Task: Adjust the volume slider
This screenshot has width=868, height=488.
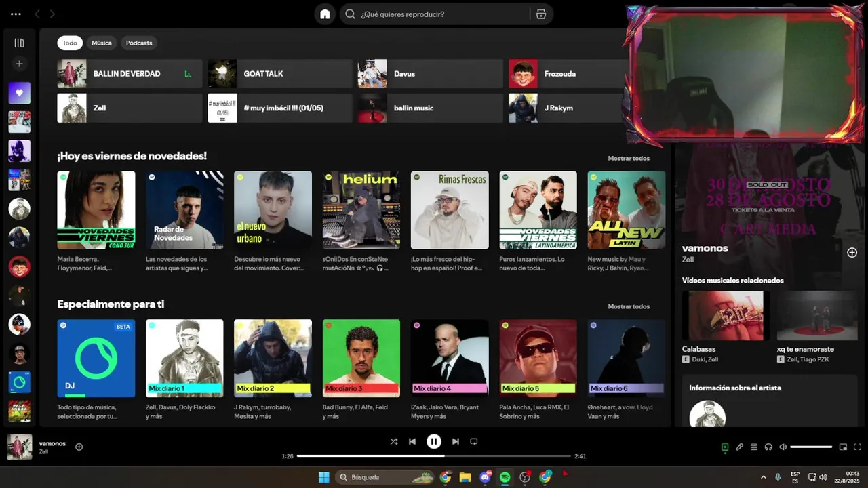Action: tap(811, 447)
